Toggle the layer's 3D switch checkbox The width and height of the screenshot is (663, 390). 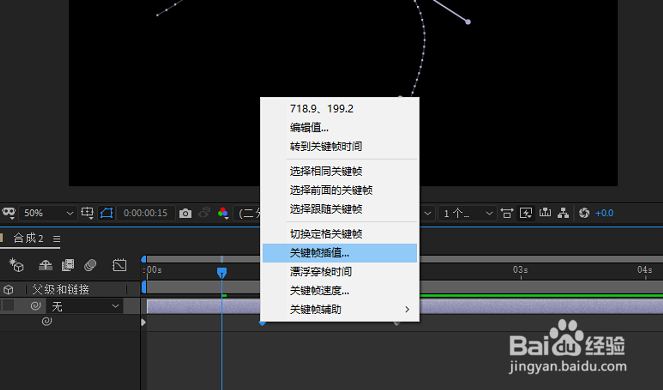(x=8, y=306)
